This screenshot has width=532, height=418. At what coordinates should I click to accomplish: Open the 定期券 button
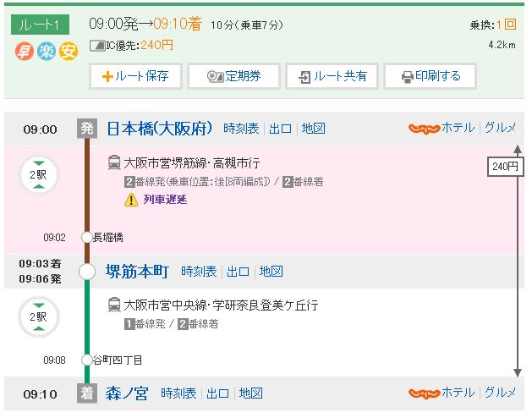tap(233, 76)
